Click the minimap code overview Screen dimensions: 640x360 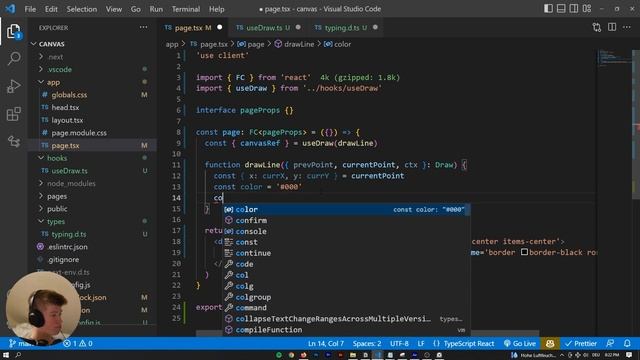tap(614, 57)
